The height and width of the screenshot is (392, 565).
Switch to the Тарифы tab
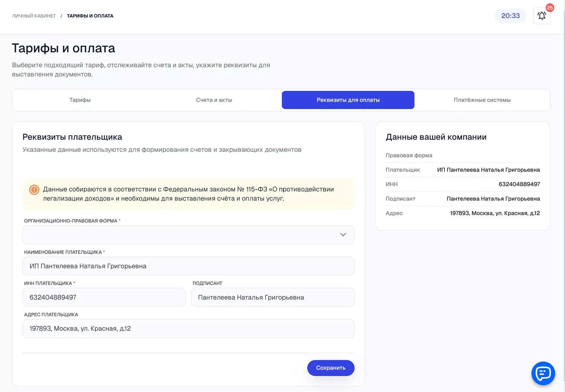80,100
